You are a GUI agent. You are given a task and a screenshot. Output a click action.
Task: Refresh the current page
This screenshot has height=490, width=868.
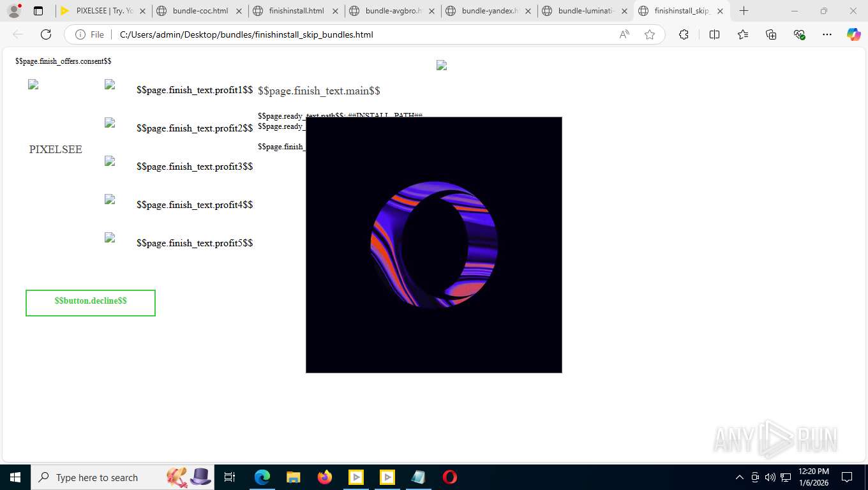pos(46,34)
